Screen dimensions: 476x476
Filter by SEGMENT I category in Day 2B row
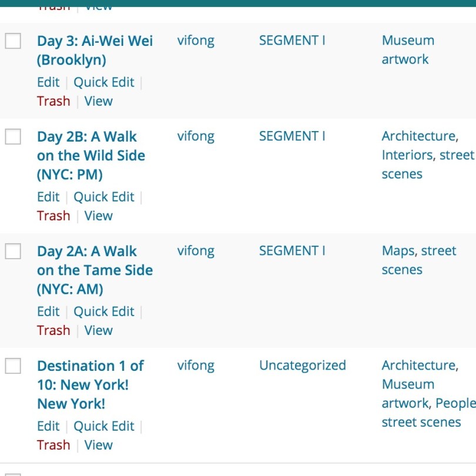(x=292, y=136)
